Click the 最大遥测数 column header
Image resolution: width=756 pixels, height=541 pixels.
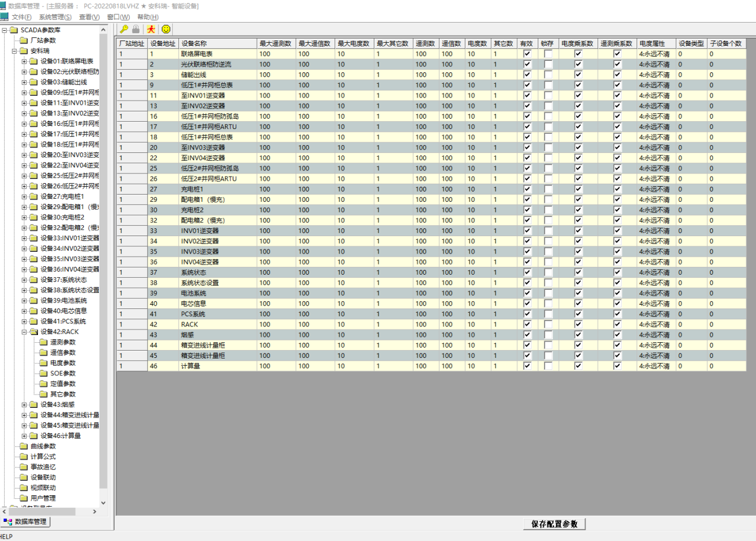pyautogui.click(x=276, y=43)
